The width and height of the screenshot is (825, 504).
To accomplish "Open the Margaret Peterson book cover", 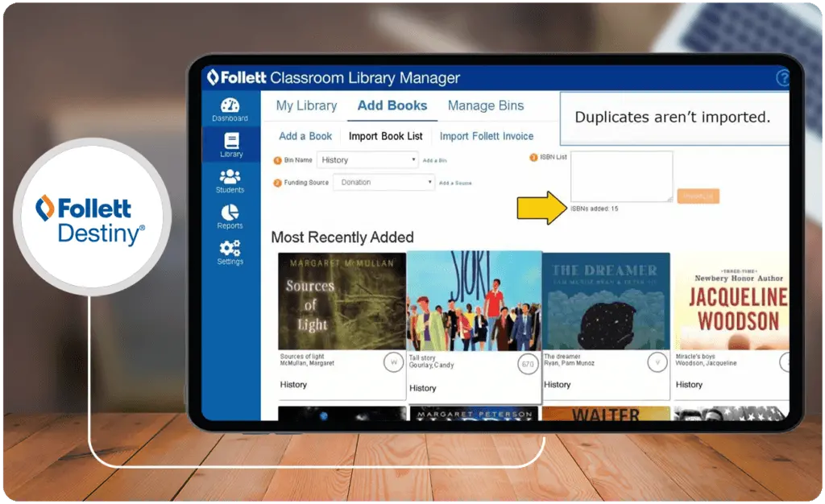I will [x=474, y=414].
